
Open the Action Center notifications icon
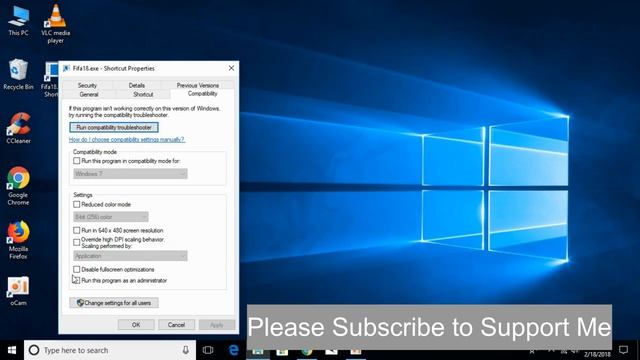tap(623, 350)
